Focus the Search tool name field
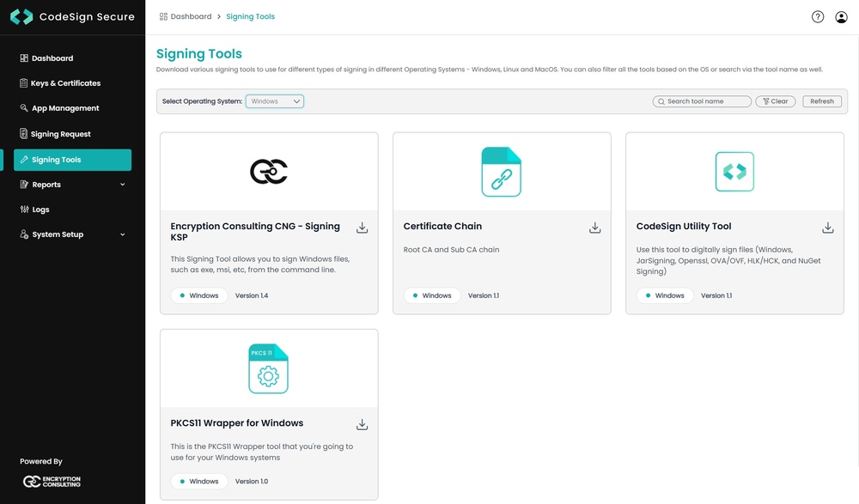This screenshot has height=504, width=859. click(702, 101)
